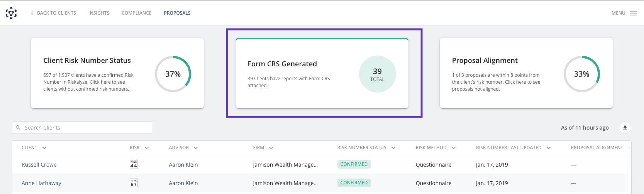Click the 33% progress ring
644x194 pixels.
tap(582, 74)
